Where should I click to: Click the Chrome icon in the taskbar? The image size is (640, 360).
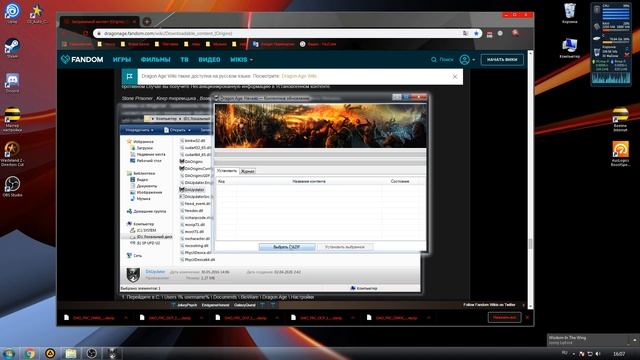tap(29, 353)
